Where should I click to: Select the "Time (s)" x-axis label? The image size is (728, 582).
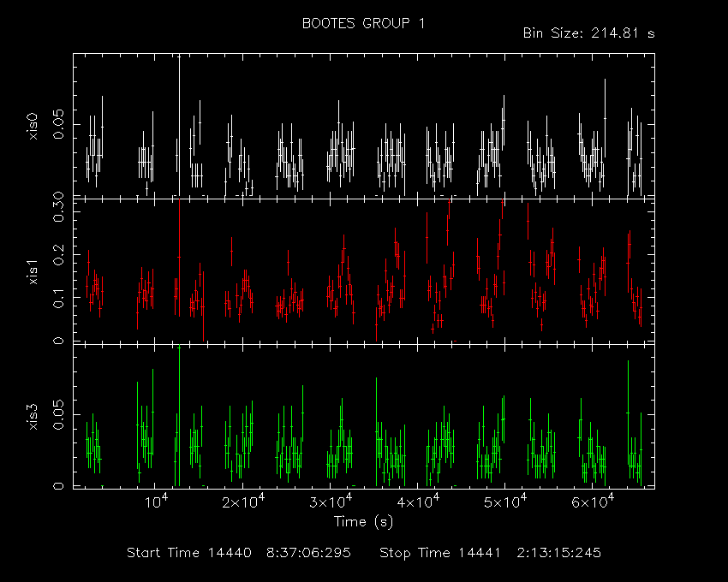363,522
